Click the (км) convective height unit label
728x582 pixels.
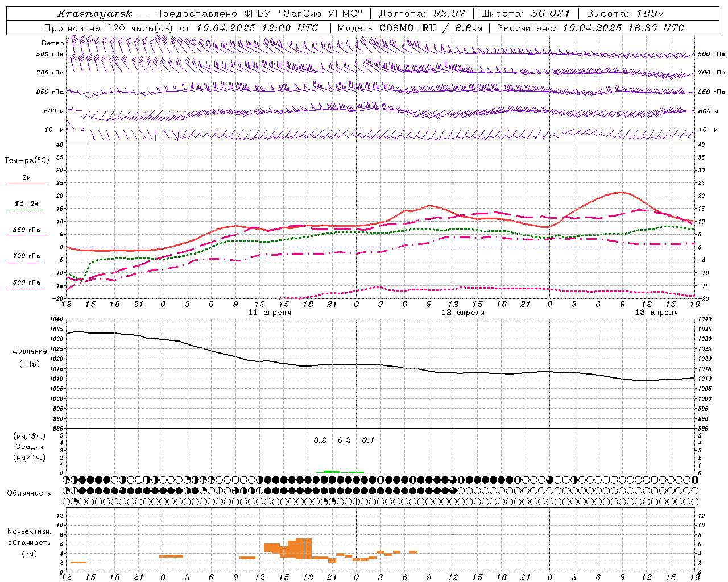(x=30, y=554)
